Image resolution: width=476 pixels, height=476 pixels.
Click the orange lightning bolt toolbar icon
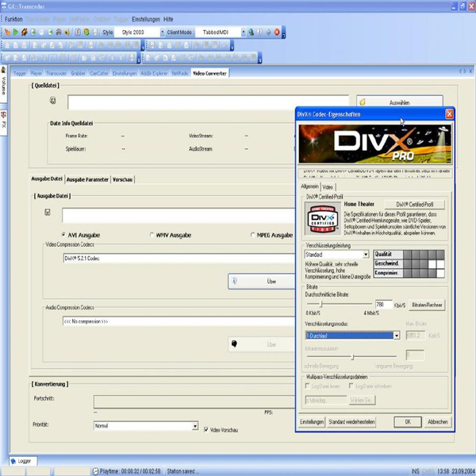(x=25, y=32)
